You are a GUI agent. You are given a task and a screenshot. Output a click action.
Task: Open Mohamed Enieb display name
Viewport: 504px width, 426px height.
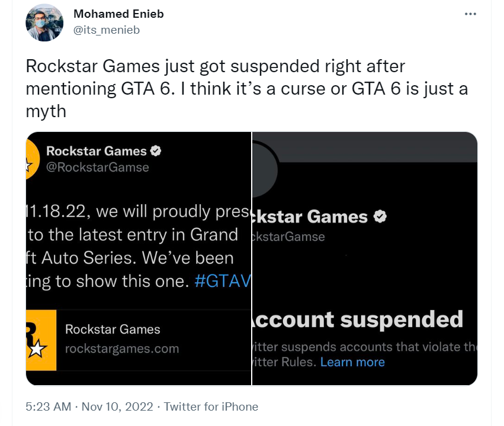[x=118, y=14]
